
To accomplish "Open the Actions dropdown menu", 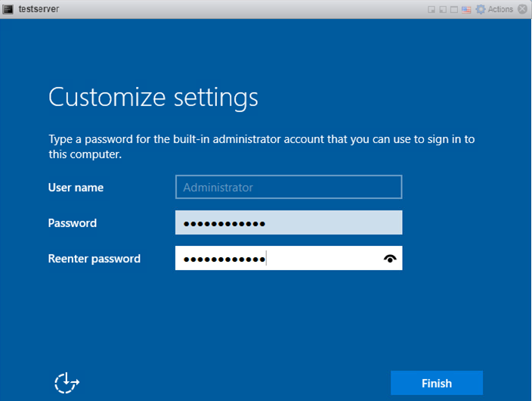I will click(x=500, y=10).
